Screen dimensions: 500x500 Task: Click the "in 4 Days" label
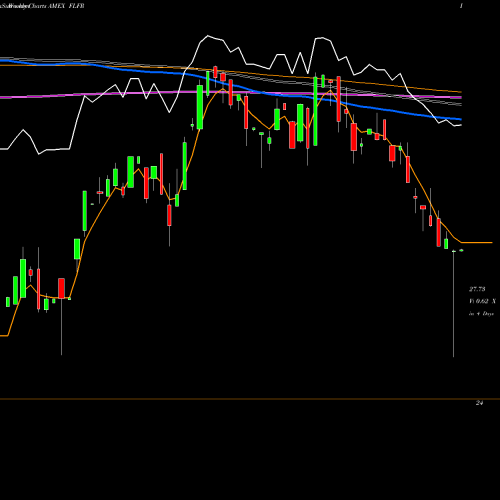[481, 314]
